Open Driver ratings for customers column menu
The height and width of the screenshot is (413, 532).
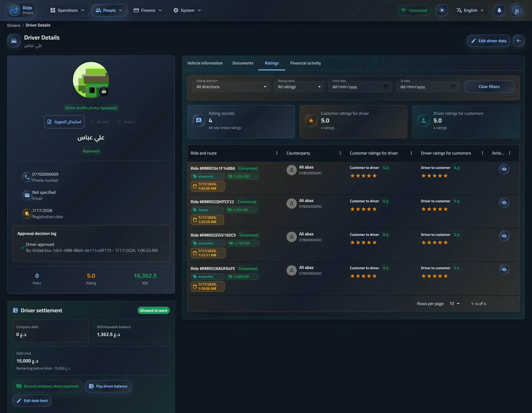tap(482, 153)
